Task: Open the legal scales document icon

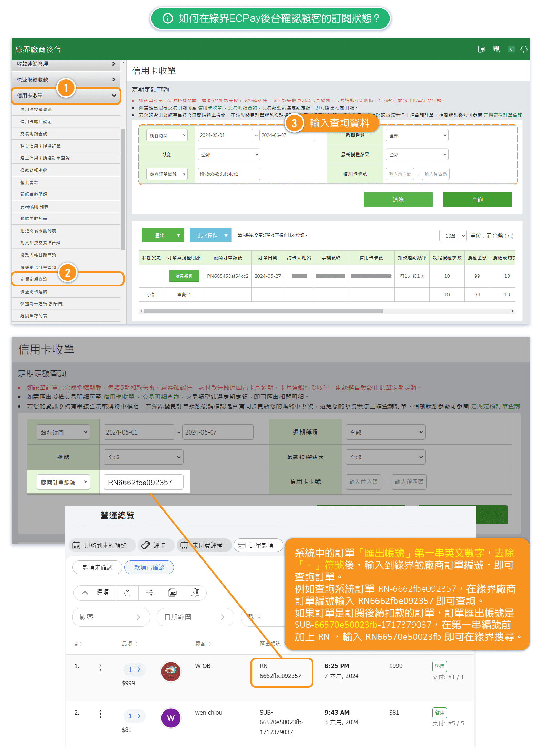Action: point(481,49)
